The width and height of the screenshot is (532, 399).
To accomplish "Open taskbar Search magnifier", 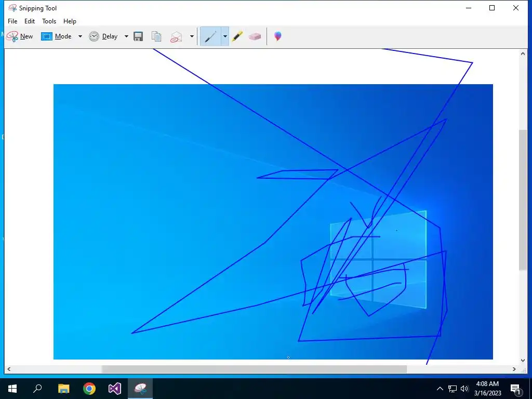I will 37,389.
